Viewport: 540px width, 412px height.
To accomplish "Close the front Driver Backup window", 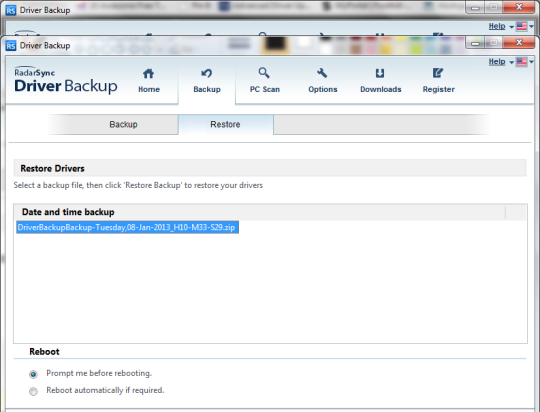I will click(x=519, y=43).
